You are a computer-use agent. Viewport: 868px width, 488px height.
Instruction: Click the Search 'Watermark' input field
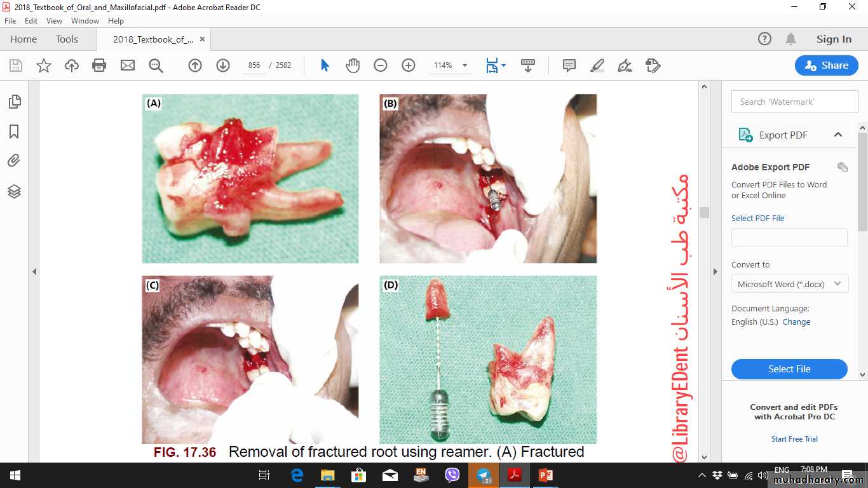click(794, 102)
